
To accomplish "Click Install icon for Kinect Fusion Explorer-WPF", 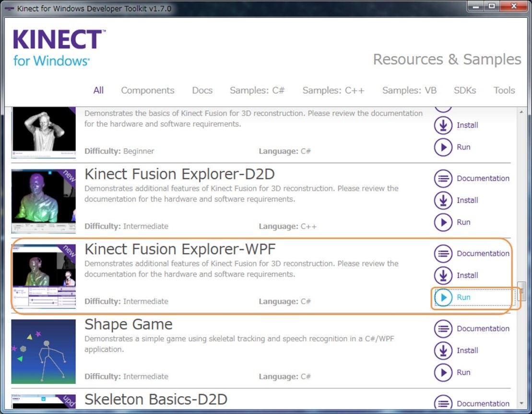I will click(443, 276).
